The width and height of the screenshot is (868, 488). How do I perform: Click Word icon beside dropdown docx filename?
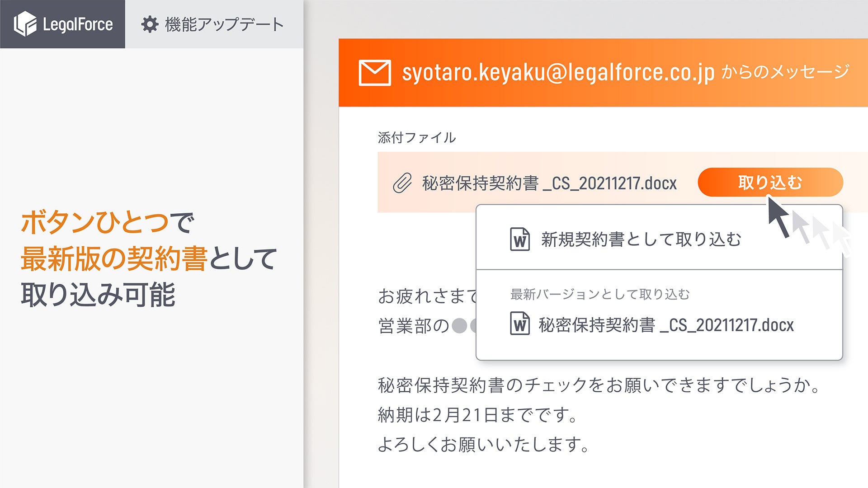pos(520,324)
